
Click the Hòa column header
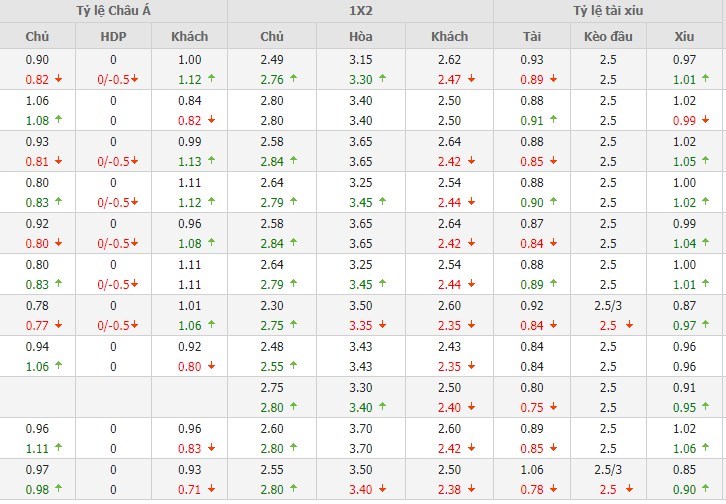coord(361,36)
